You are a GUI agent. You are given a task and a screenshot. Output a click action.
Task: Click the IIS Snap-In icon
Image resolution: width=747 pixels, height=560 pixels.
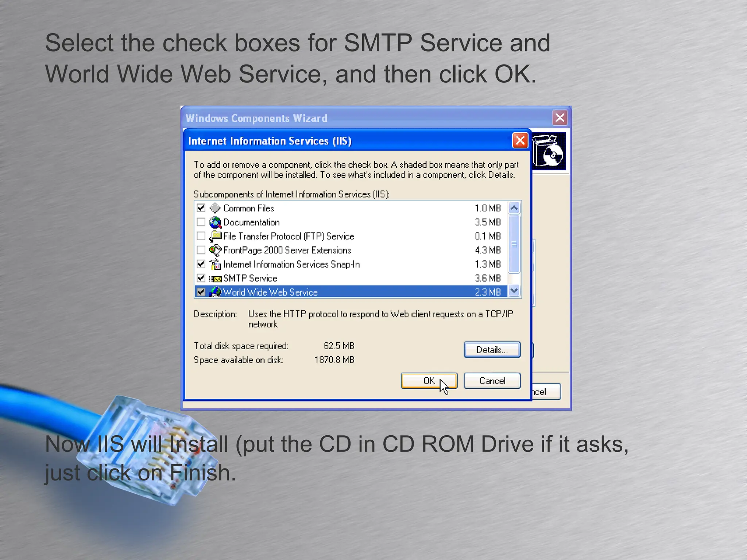pos(215,264)
